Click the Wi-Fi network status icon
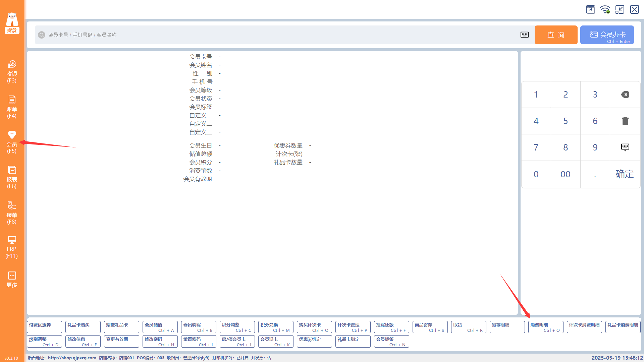644x362 pixels. tap(605, 9)
